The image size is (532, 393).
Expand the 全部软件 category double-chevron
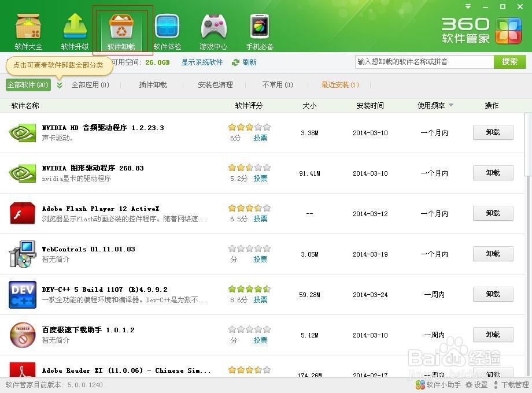tap(60, 85)
